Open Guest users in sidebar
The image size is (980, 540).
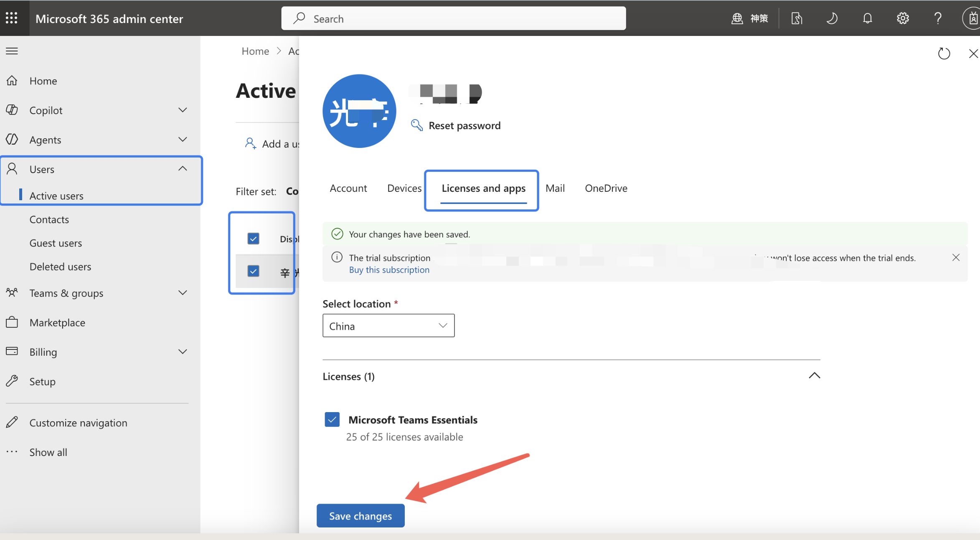[56, 243]
